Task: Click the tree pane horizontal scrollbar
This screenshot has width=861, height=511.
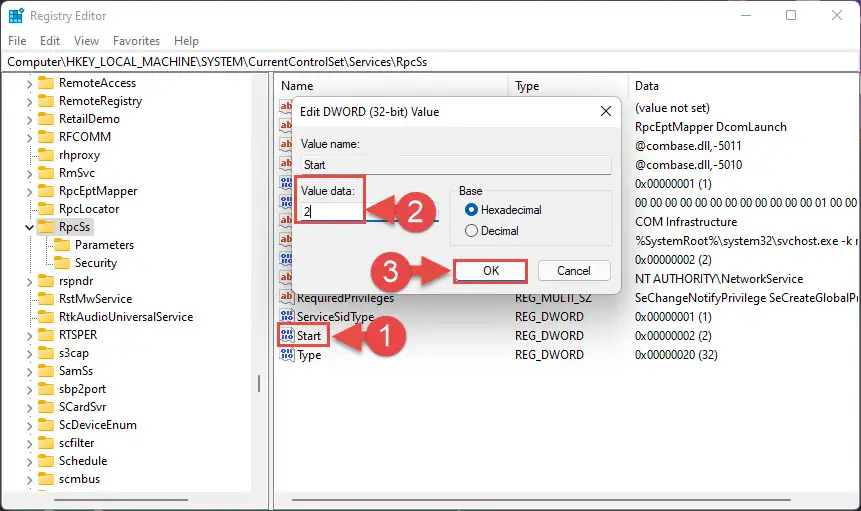Action: (121, 499)
